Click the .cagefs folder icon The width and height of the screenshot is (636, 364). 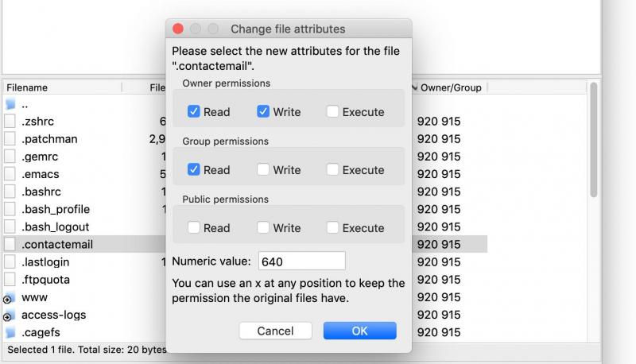(10, 332)
